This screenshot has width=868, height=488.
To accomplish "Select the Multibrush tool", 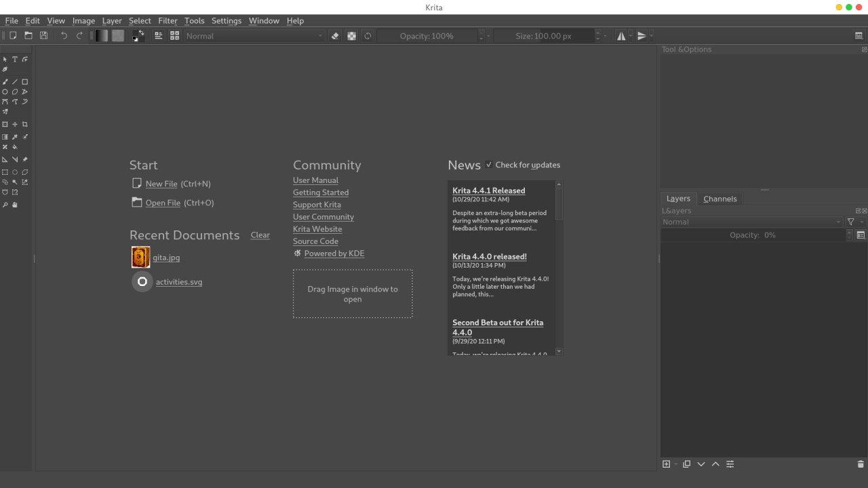I will click(5, 112).
